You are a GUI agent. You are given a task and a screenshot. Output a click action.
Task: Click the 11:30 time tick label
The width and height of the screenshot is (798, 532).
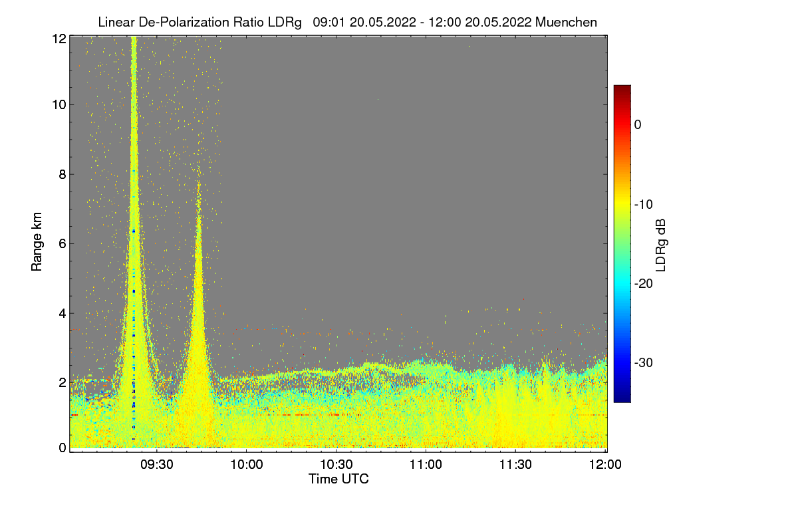click(515, 464)
